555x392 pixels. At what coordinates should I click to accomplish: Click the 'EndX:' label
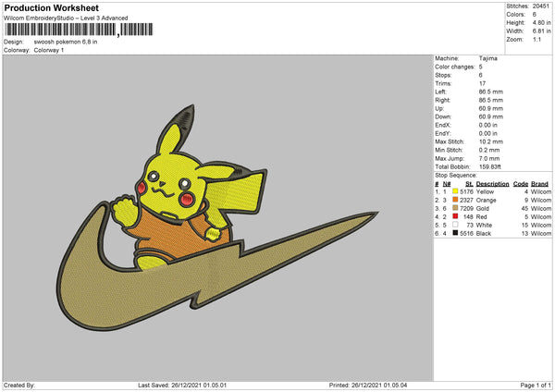[443, 125]
